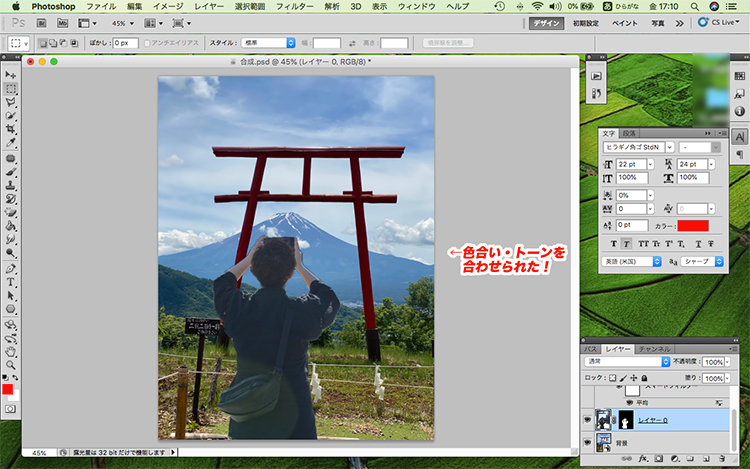Toggle faux italic in Character panel

[626, 244]
